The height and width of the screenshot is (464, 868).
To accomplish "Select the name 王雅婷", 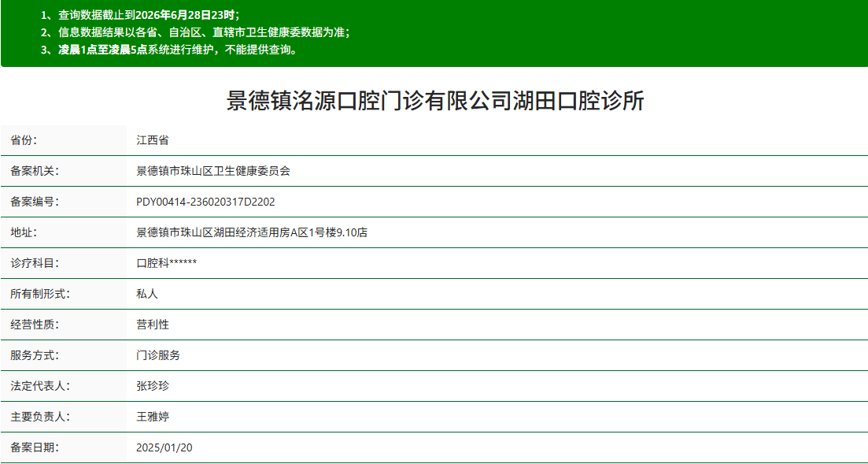I will point(152,417).
